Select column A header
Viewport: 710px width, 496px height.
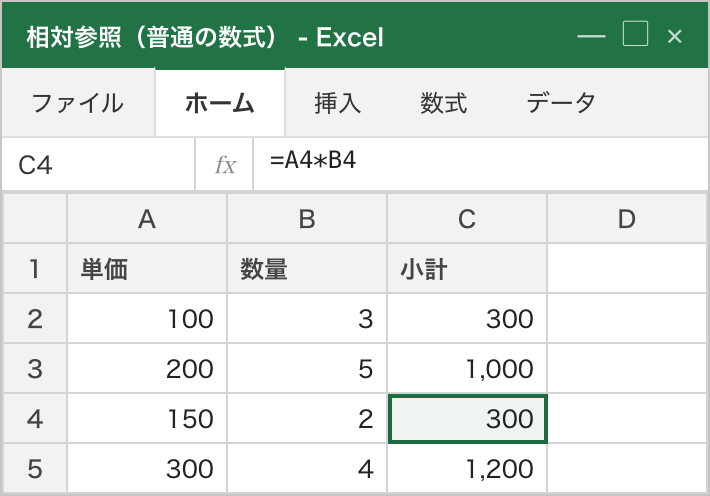[147, 219]
